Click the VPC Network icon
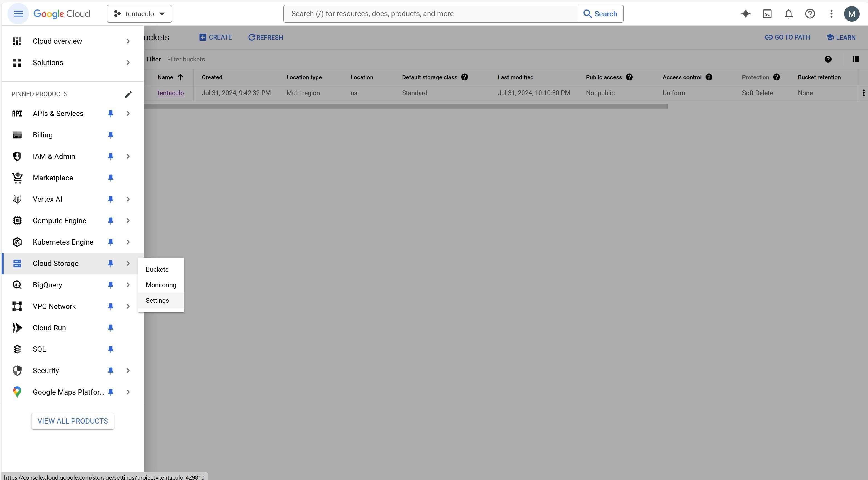The image size is (868, 480). pyautogui.click(x=17, y=306)
